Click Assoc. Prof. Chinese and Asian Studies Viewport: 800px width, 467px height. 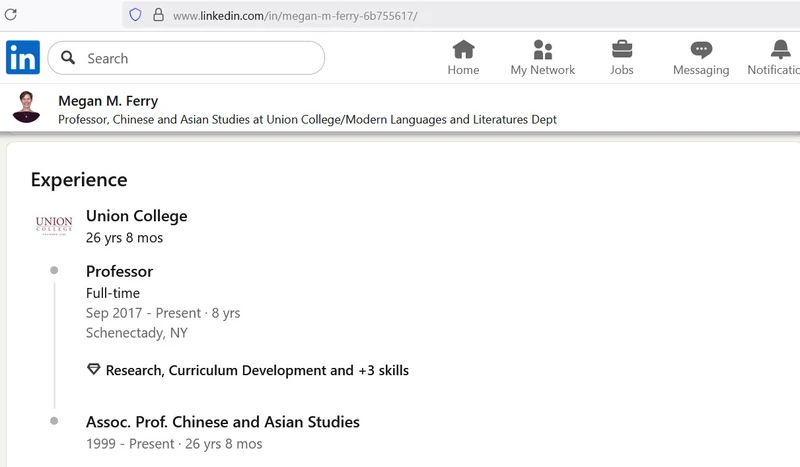(223, 422)
